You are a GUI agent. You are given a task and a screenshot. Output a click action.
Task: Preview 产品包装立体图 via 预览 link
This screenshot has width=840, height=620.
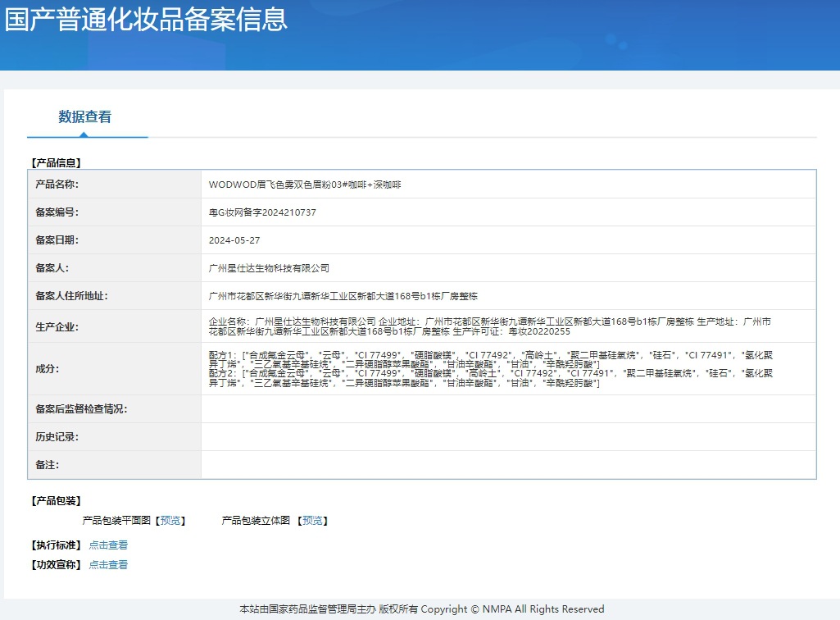coord(312,520)
